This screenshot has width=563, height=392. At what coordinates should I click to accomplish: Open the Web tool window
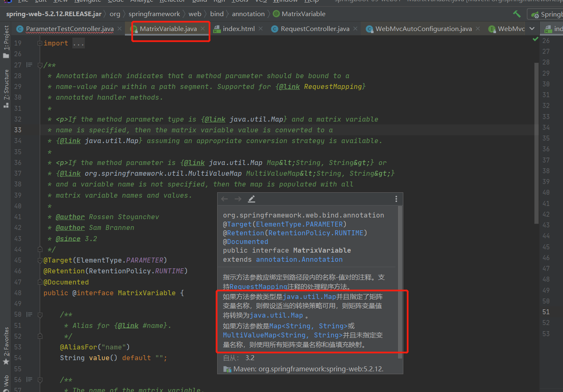click(x=6, y=383)
